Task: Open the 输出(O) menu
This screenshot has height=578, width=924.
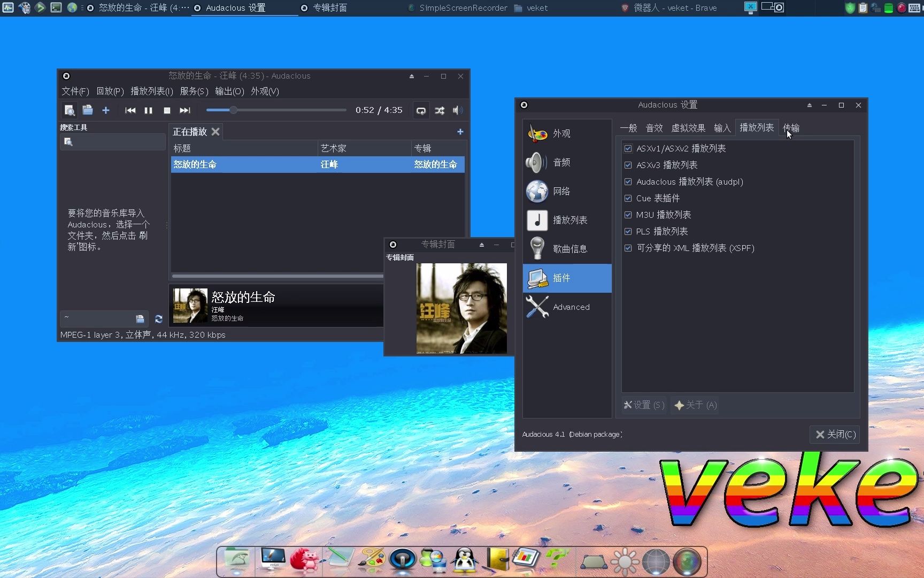Action: (229, 91)
